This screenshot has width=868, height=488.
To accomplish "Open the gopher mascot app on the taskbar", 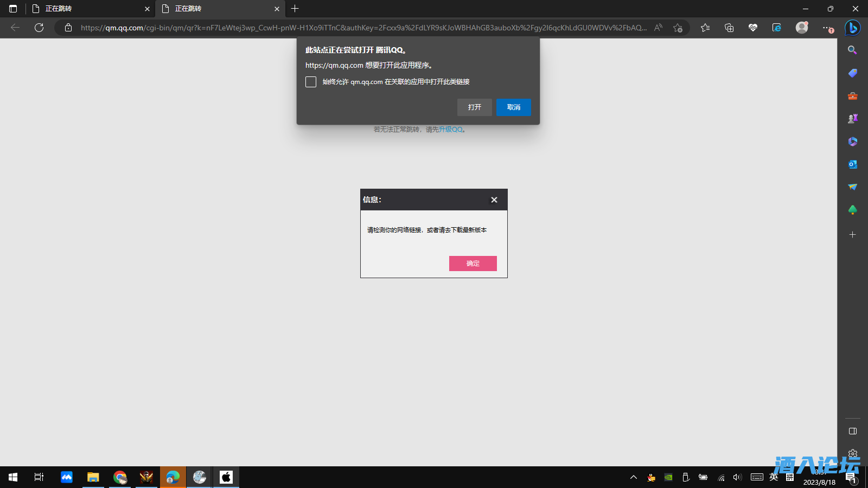I will point(200,477).
